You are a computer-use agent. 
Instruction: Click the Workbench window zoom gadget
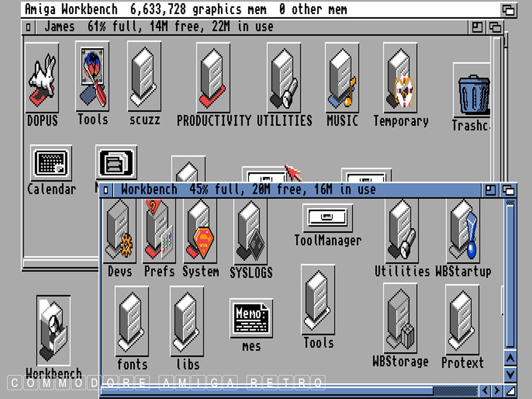click(491, 190)
